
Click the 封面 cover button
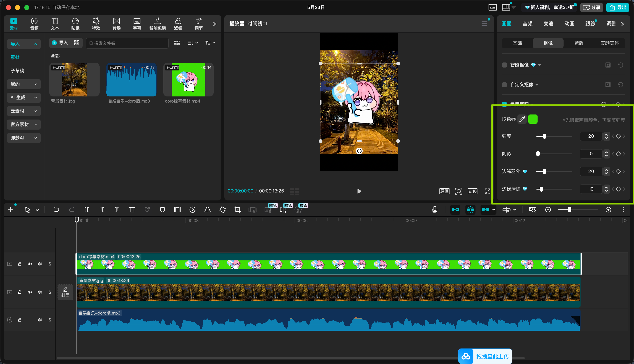[65, 292]
